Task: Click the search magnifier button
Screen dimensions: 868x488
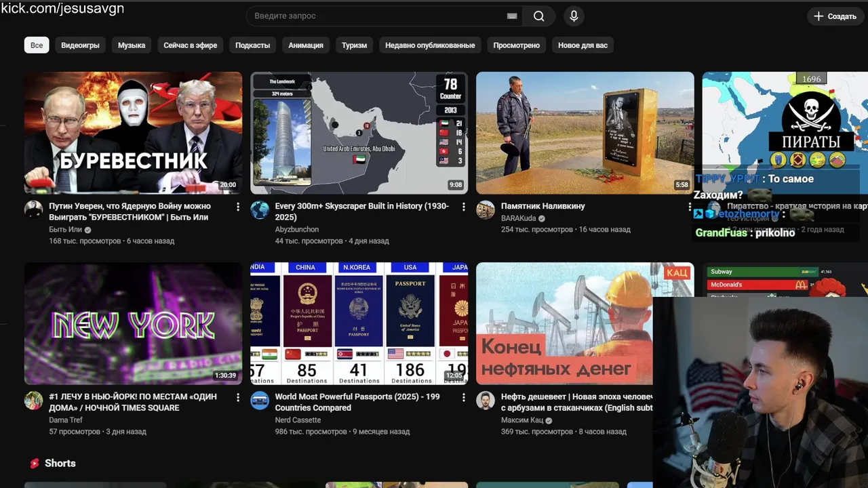Action: (539, 16)
